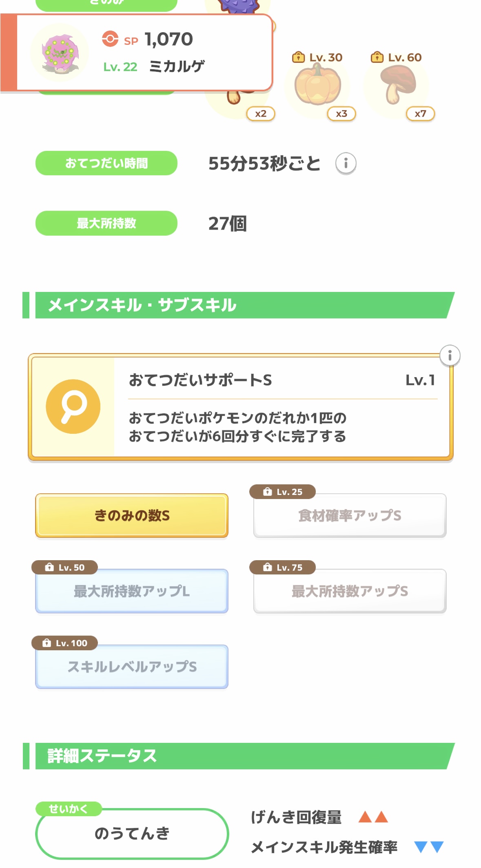Tap the おてつだい時間 green label
481x868 pixels.
(106, 163)
